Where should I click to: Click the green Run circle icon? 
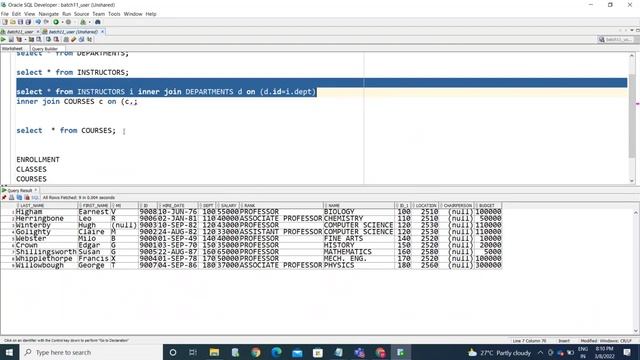(x=56, y=22)
